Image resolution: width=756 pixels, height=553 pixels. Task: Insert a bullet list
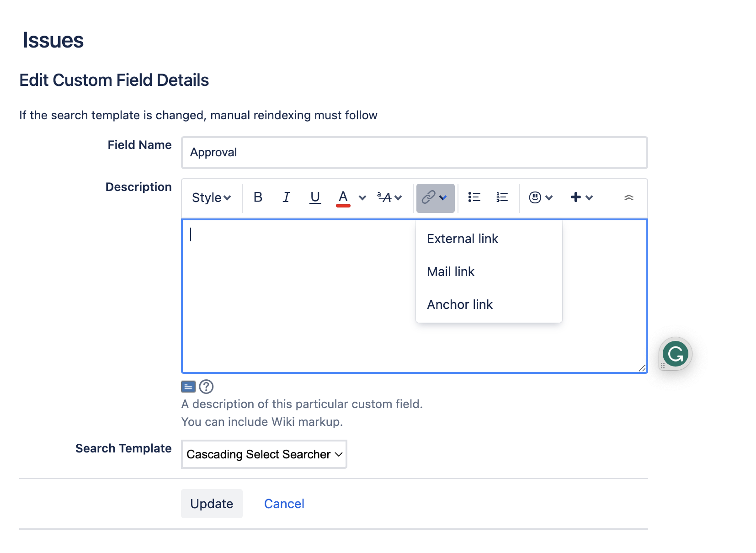(x=474, y=197)
